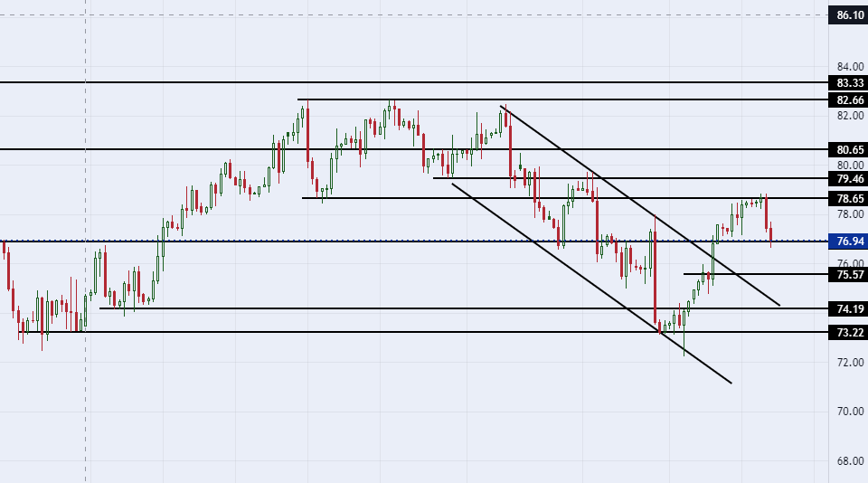The width and height of the screenshot is (868, 483).
Task: Select the blue dotted current price line
Action: pos(414,241)
